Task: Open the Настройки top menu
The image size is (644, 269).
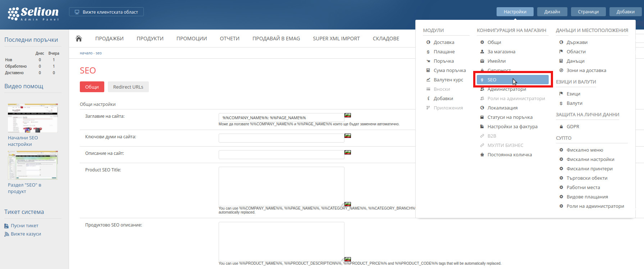Action: tap(515, 12)
